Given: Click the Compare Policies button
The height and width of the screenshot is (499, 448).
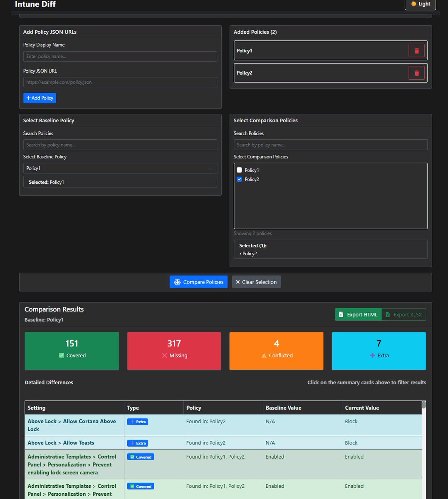Looking at the screenshot, I should 198,282.
